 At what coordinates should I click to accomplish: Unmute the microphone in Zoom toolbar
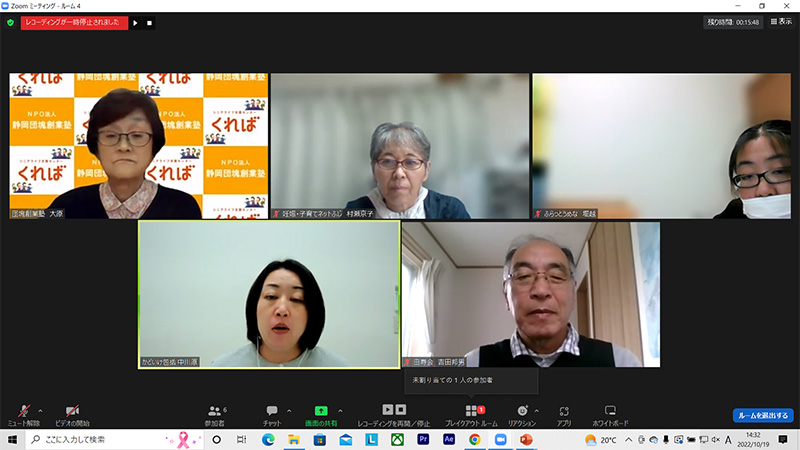click(x=22, y=411)
